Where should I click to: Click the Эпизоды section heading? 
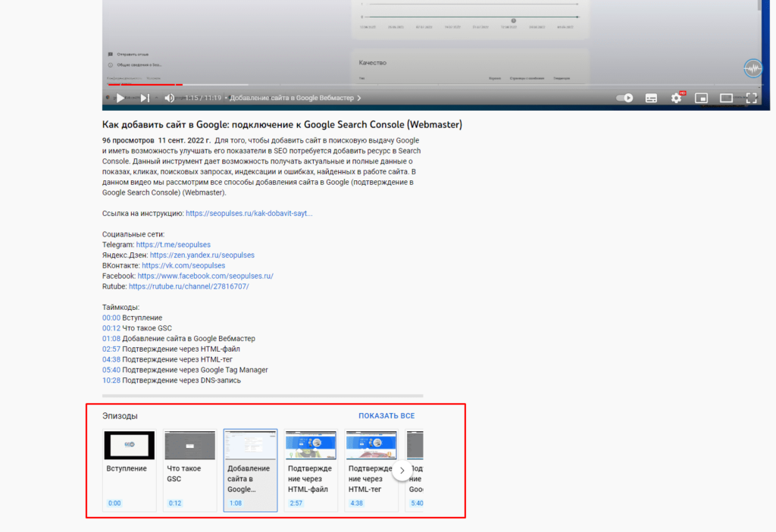point(120,416)
